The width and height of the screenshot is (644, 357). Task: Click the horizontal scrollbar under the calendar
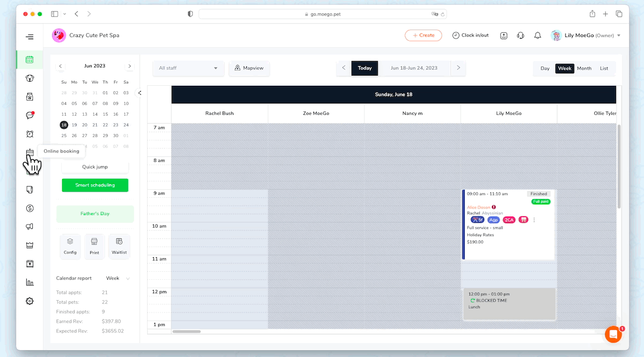click(186, 331)
